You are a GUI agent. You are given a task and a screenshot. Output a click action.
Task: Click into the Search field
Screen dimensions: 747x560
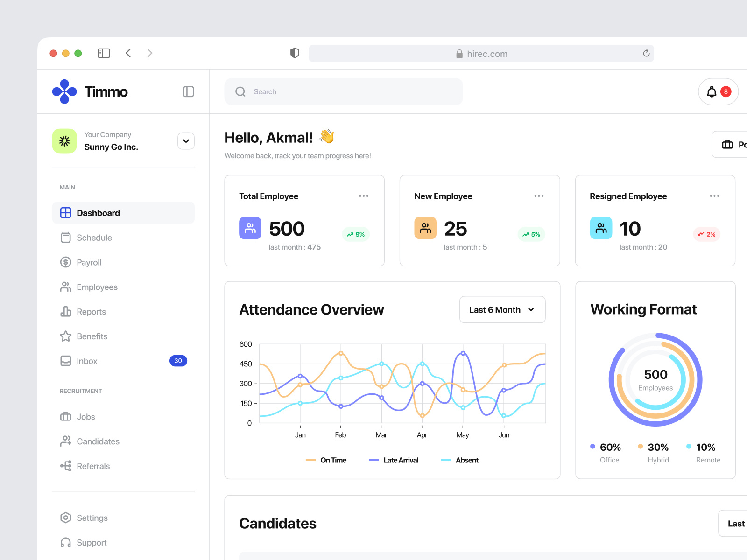[x=344, y=91]
